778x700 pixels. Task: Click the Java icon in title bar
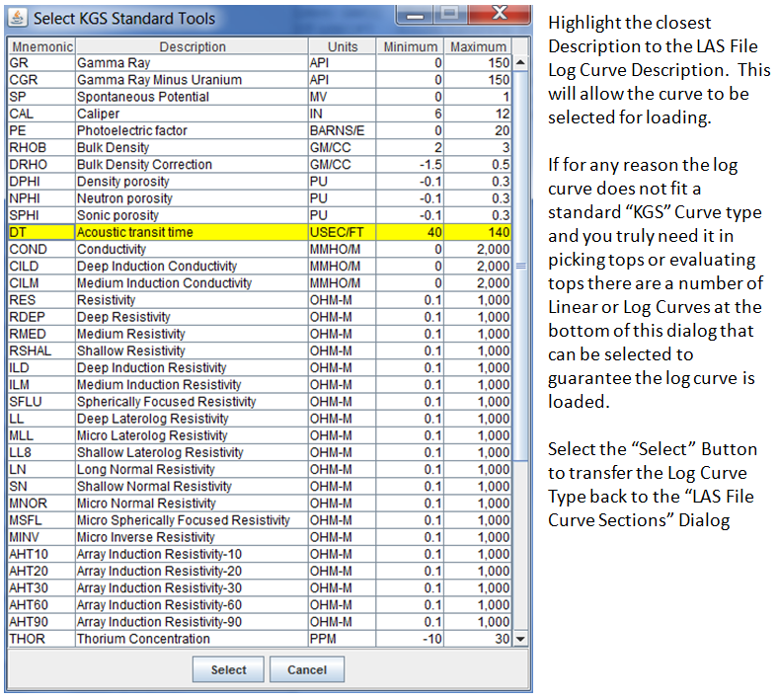pos(18,18)
